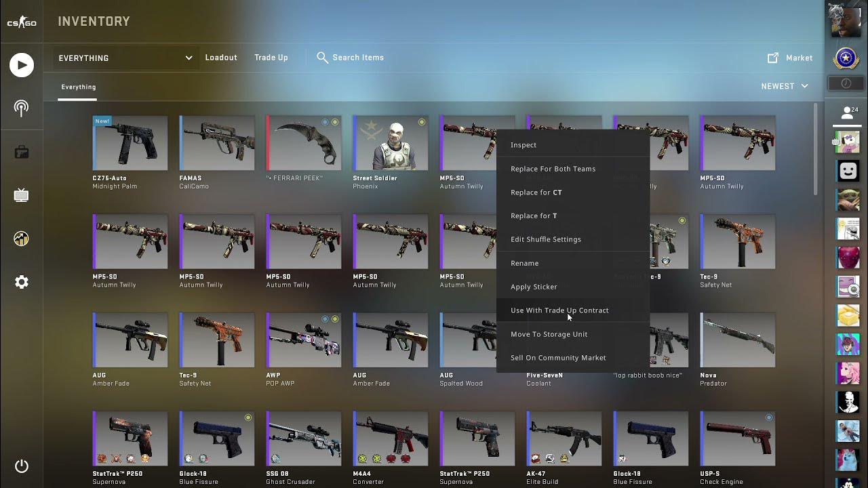
Task: Select the Street Soldier Phoenix agent
Action: coord(390,152)
